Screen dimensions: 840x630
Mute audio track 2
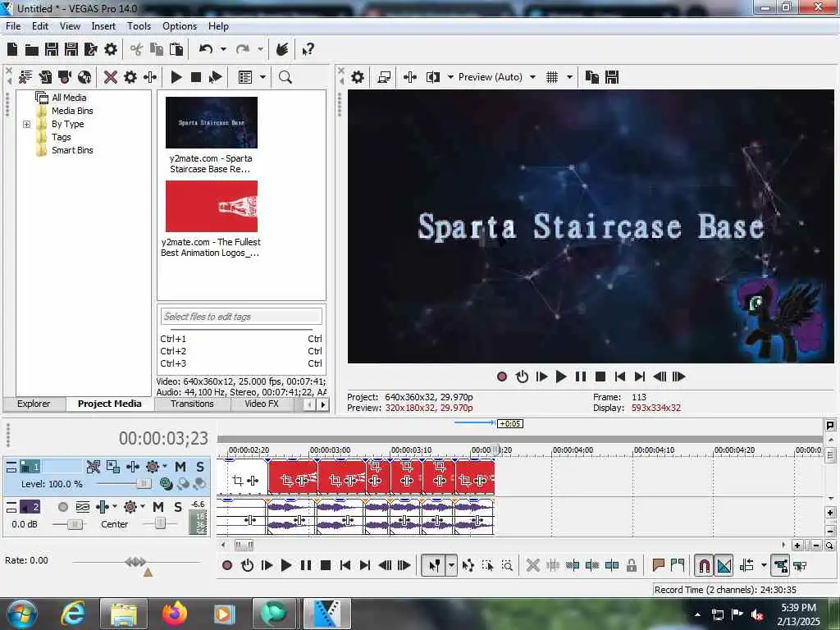(158, 507)
